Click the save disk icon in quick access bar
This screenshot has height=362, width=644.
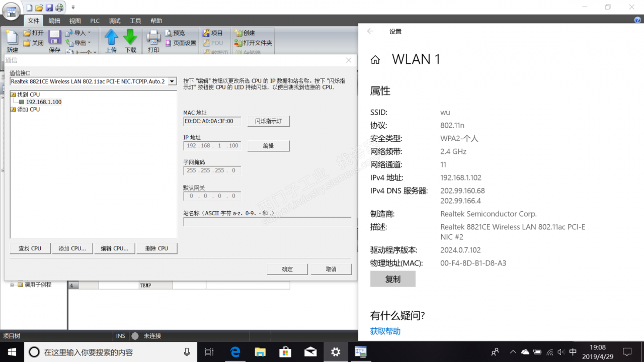(x=49, y=8)
